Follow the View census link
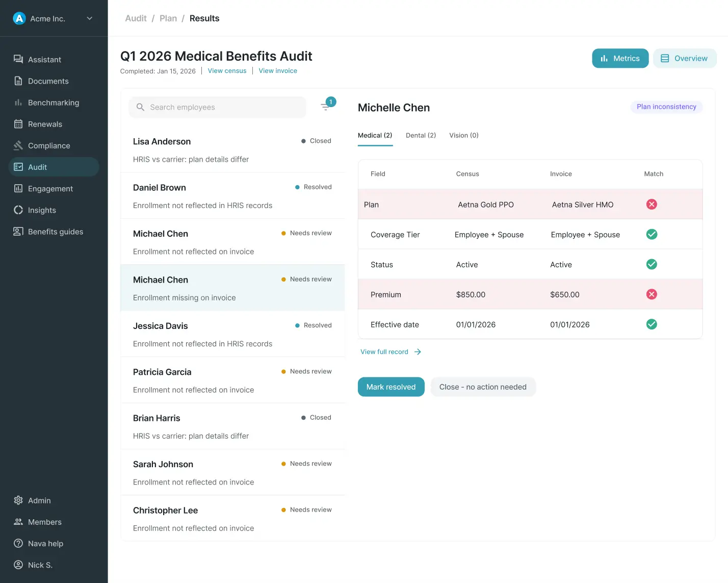 (x=227, y=70)
